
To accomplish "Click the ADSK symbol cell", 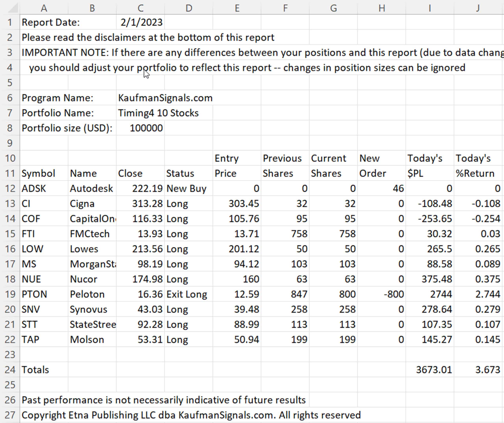I will [x=34, y=188].
